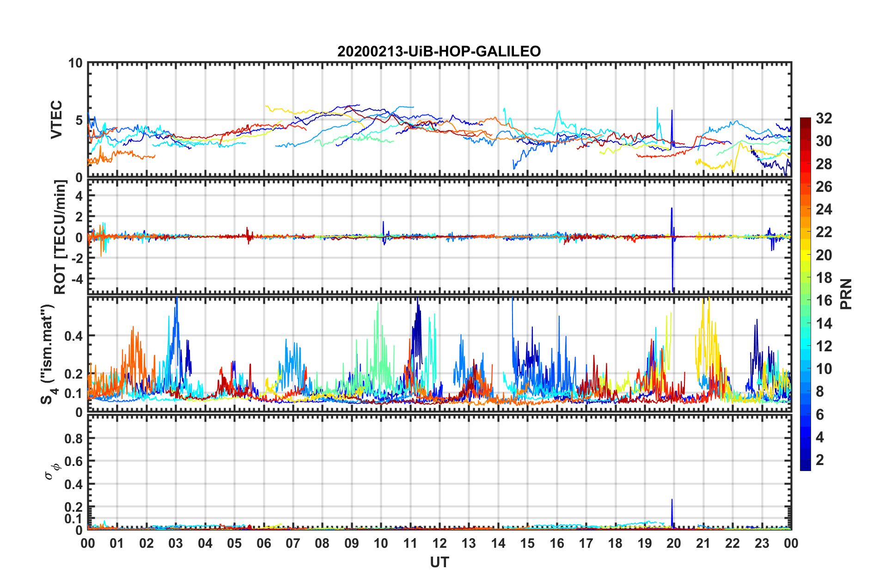Click the blue VTEC spike at 20 UT
Viewport: 879px width, 588px height.
[x=672, y=129]
